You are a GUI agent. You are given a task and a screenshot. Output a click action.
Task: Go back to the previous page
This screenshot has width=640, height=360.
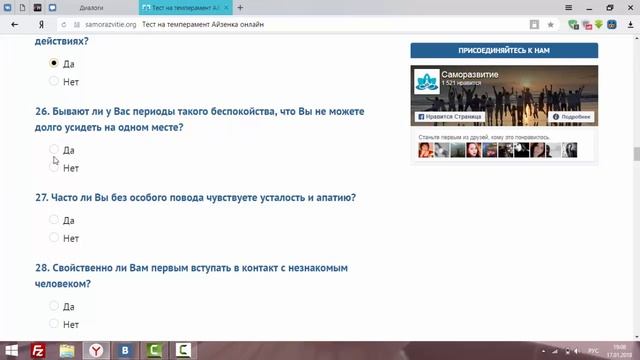[x=15, y=24]
